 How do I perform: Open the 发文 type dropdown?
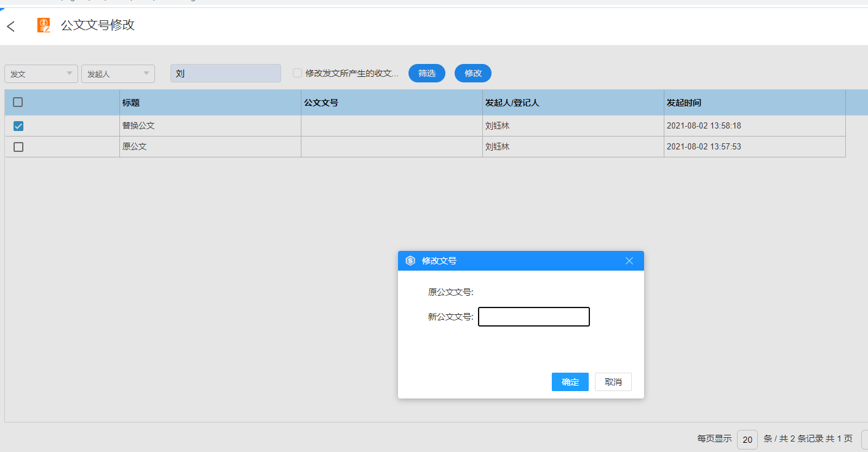(41, 74)
